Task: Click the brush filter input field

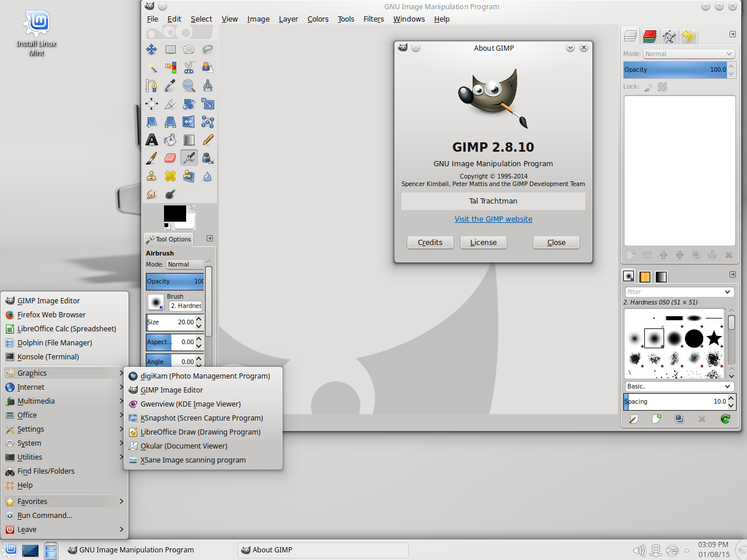Action: coord(674,292)
